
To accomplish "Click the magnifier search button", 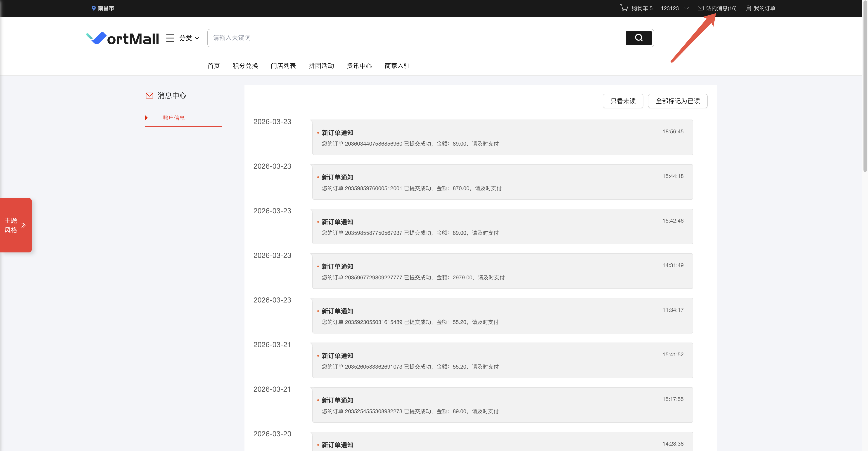I will pos(638,38).
